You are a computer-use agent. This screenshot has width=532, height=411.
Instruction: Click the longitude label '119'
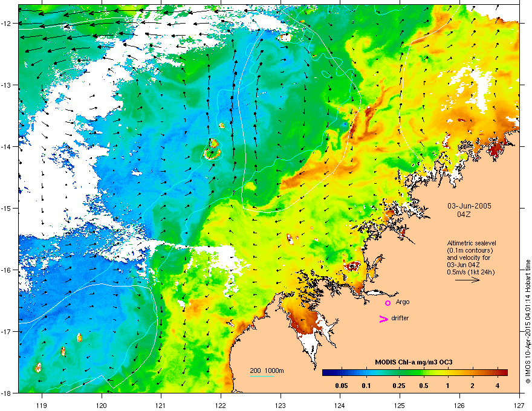pyautogui.click(x=42, y=405)
